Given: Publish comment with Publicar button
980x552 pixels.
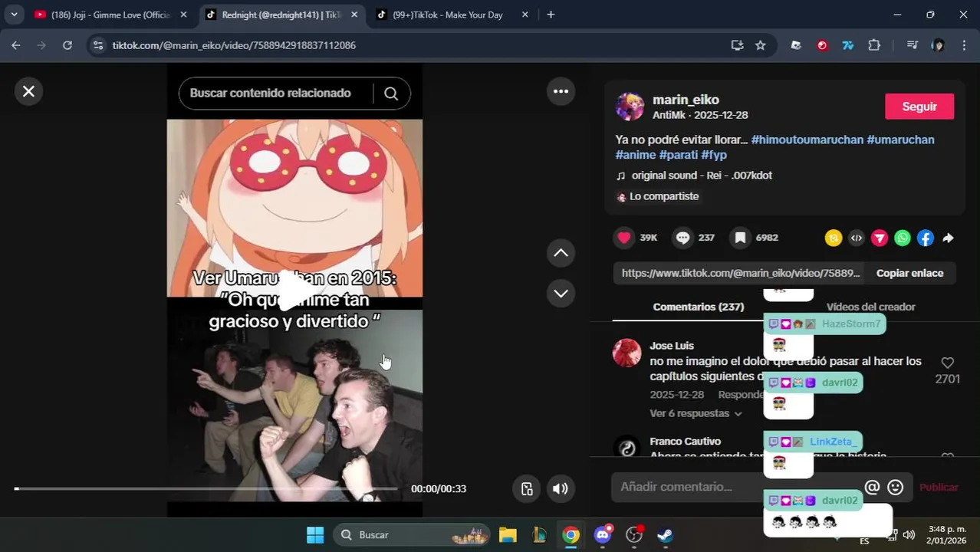Looking at the screenshot, I should pyautogui.click(x=939, y=487).
